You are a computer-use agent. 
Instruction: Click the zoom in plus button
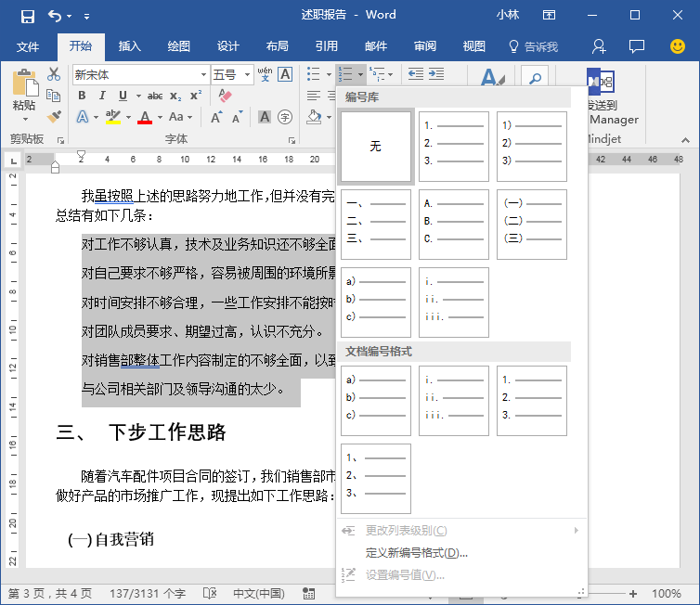[632, 593]
